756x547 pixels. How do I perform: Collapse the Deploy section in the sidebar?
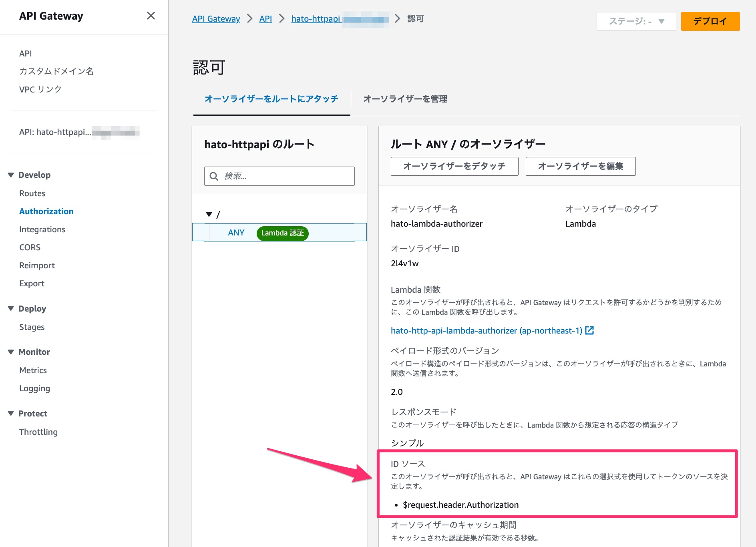[11, 308]
